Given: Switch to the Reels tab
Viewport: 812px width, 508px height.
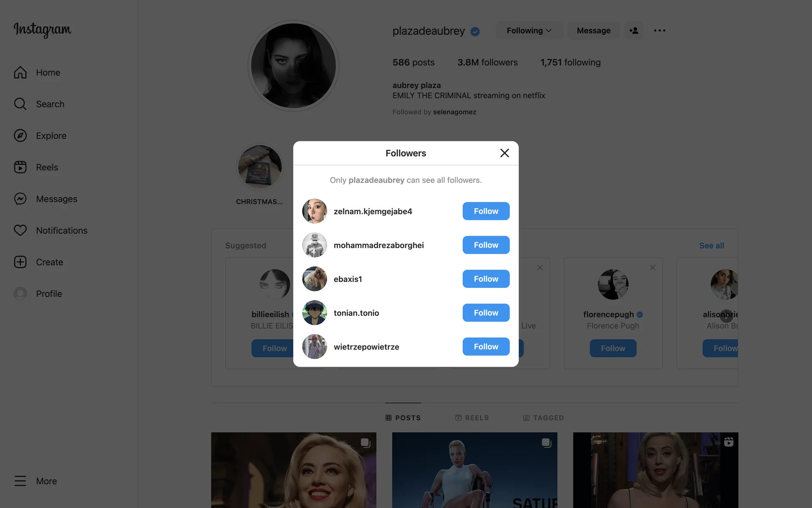Looking at the screenshot, I should pos(472,418).
